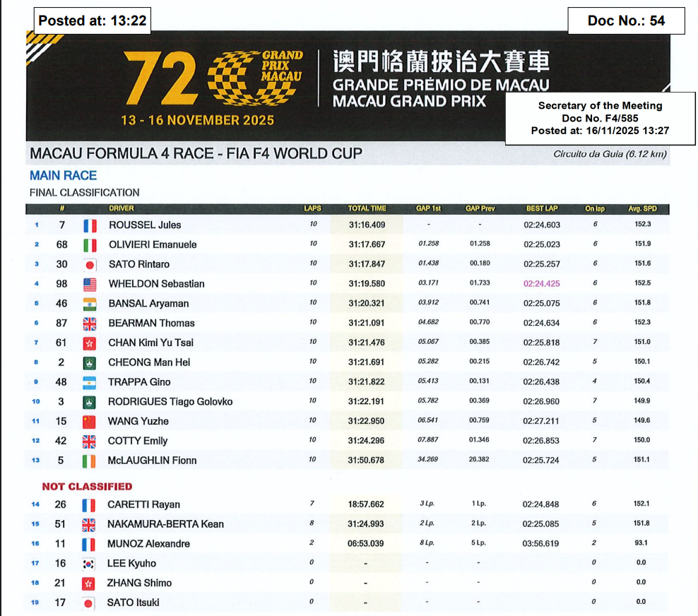Click the BEST LAP column header
The width and height of the screenshot is (698, 616).
pos(541,208)
